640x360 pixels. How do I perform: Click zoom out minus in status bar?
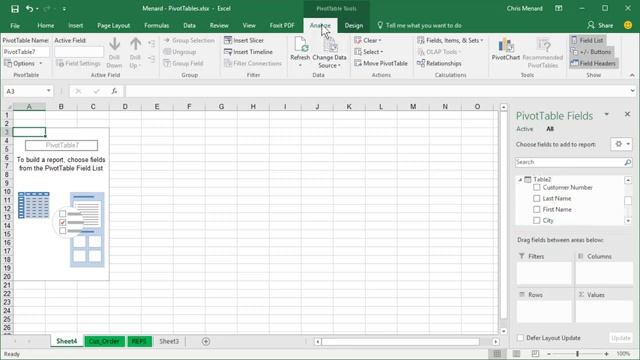pos(549,354)
